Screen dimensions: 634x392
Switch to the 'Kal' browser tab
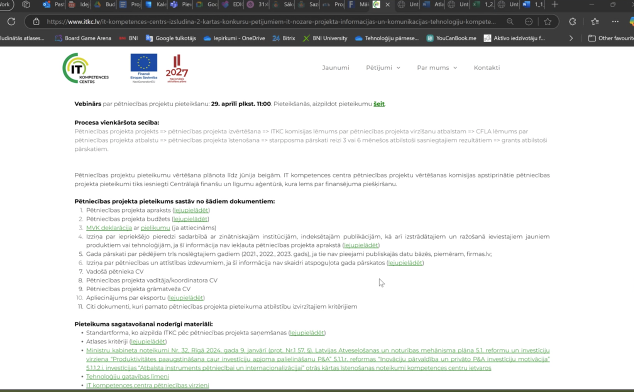[x=156, y=4]
